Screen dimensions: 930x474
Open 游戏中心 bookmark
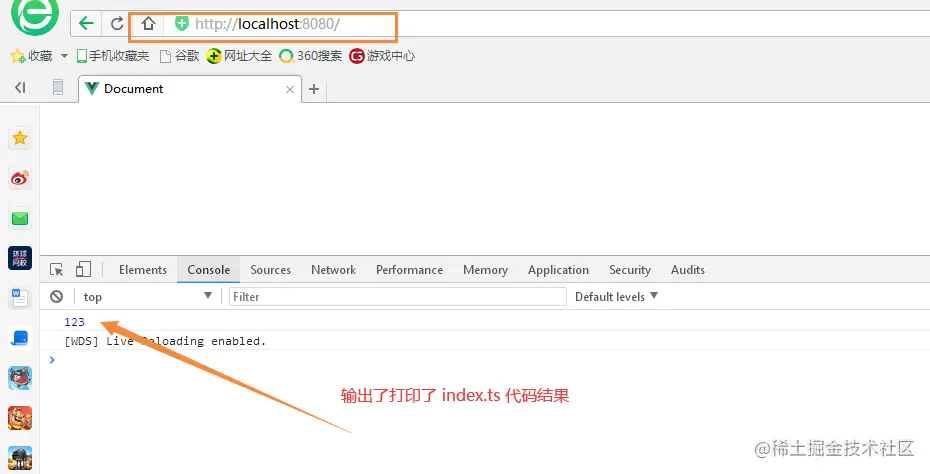(382, 56)
